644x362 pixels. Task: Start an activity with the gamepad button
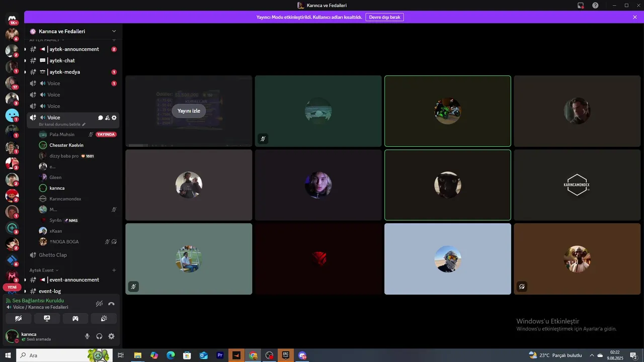75,318
